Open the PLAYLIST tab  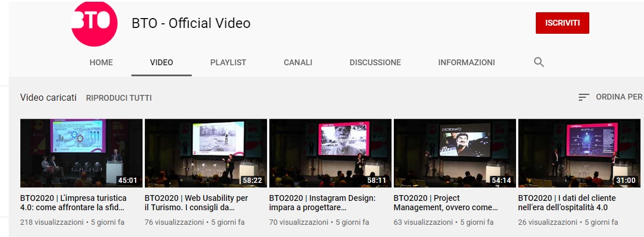point(228,62)
